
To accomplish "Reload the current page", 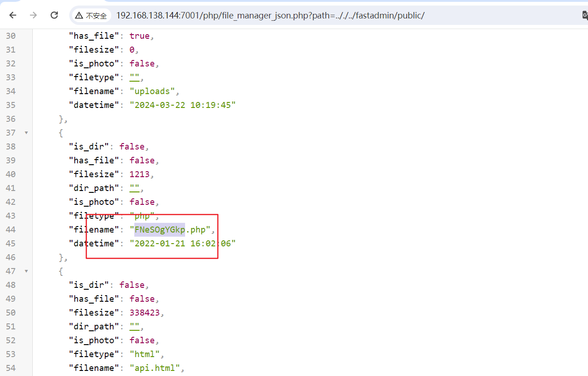I will point(54,15).
